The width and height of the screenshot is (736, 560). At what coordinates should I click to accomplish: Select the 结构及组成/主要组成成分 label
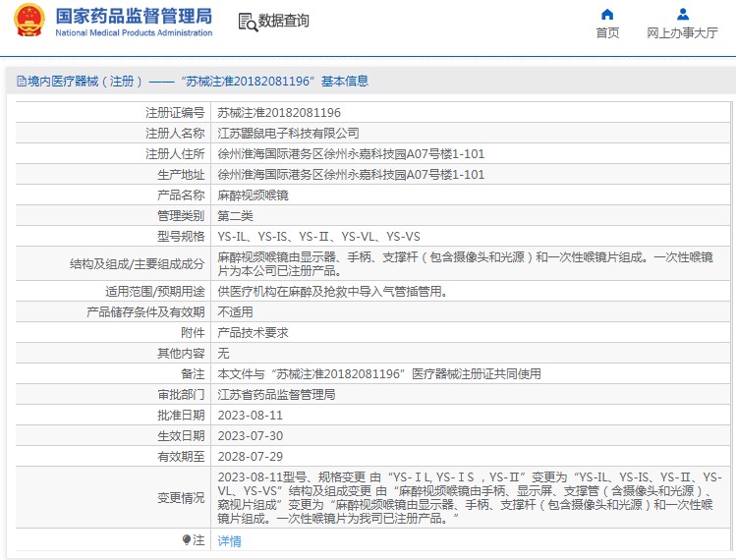[x=137, y=264]
